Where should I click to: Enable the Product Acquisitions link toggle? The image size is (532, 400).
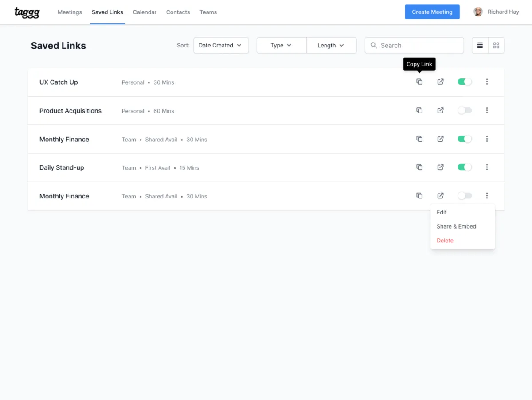click(465, 110)
